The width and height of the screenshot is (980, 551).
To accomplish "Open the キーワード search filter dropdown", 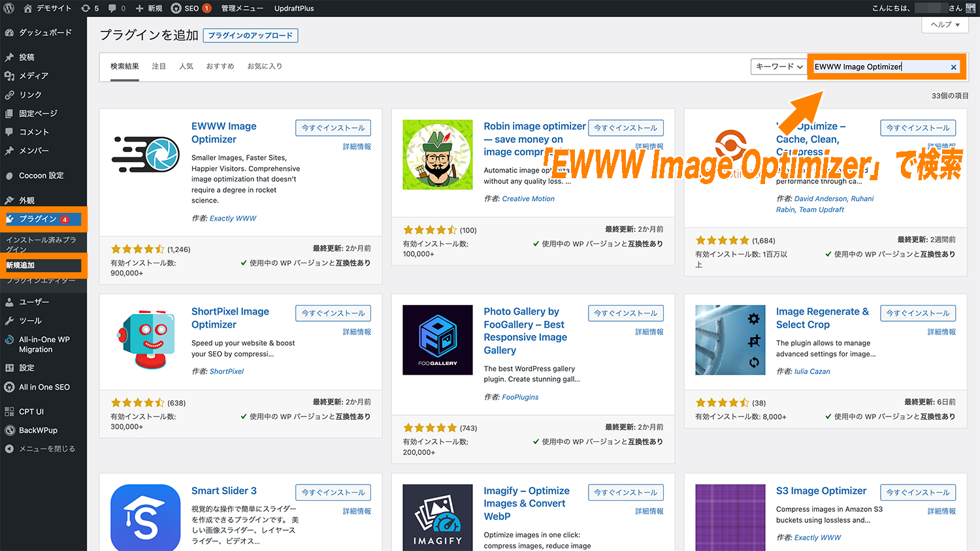I will tap(779, 67).
